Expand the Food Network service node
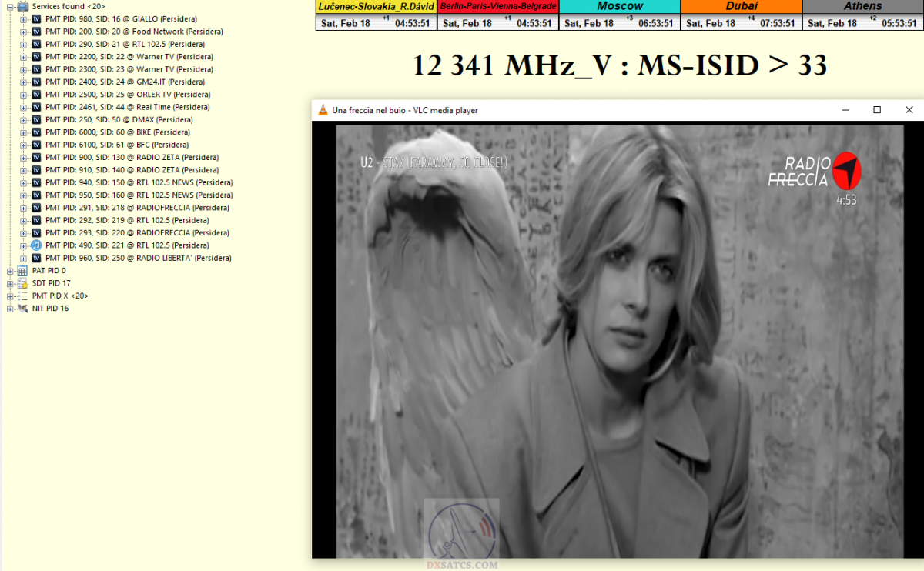Image resolution: width=924 pixels, height=571 pixels. point(24,32)
